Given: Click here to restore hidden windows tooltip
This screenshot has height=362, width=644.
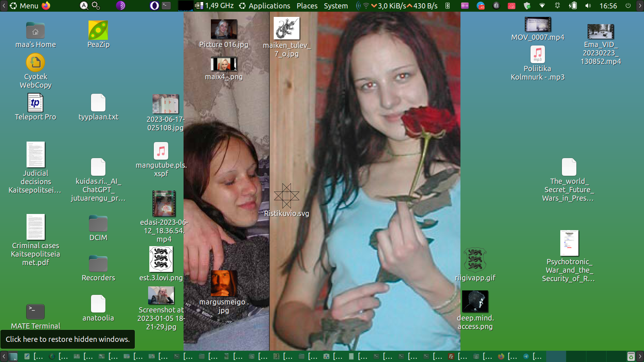Looking at the screenshot, I should (x=68, y=339).
